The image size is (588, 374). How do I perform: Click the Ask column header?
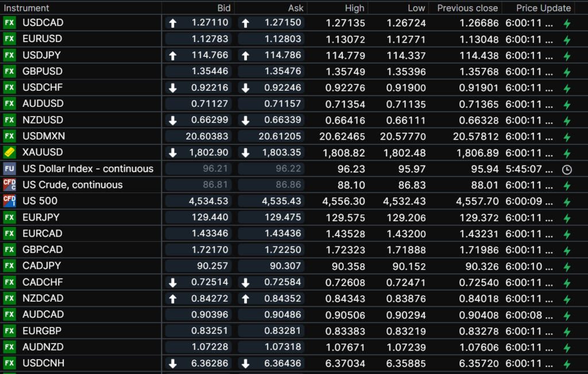pyautogui.click(x=296, y=8)
